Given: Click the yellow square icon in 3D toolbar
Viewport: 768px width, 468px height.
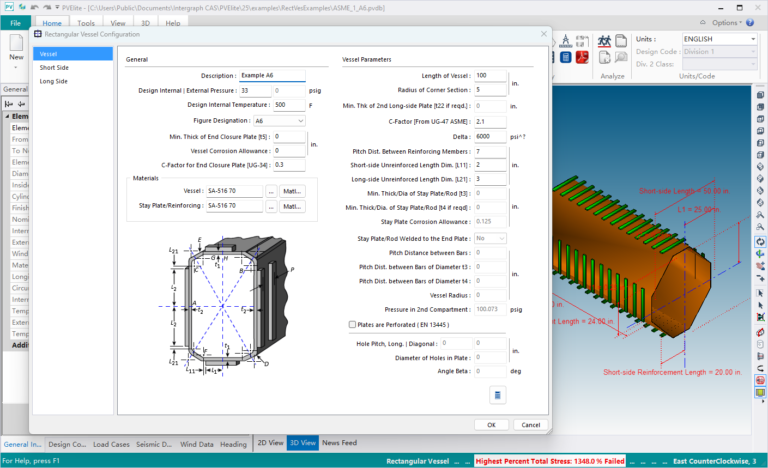Looking at the screenshot, I should pos(760,393).
